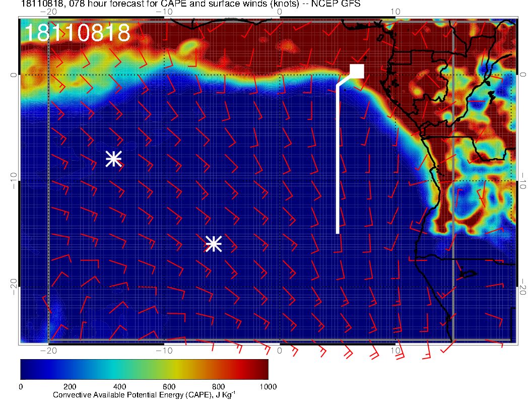This screenshot has height=411, width=532.
Task: Click the white square marker near the equator
Action: click(357, 71)
